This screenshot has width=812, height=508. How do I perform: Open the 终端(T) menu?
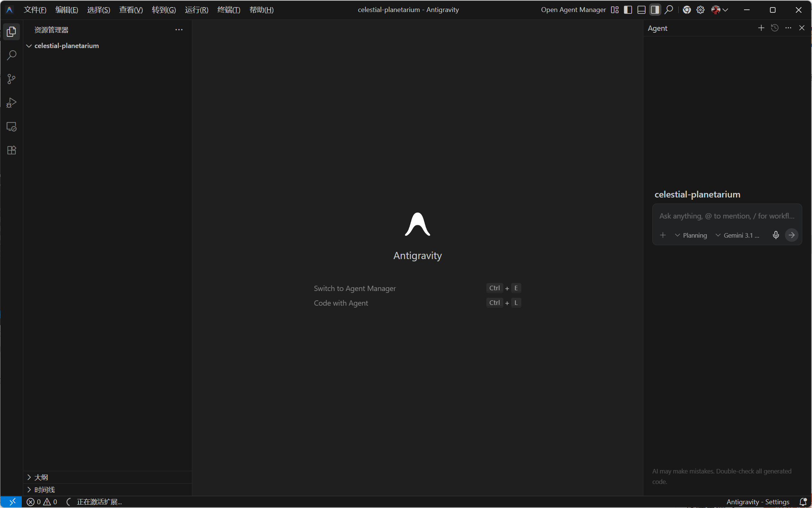pyautogui.click(x=229, y=10)
